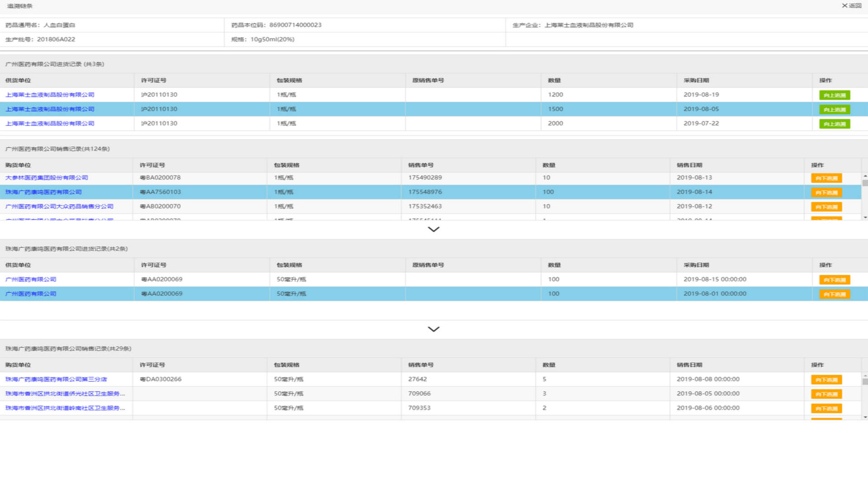868x488 pixels.
Task: Click 向下追溯 for sale order 709066
Action: tap(826, 394)
